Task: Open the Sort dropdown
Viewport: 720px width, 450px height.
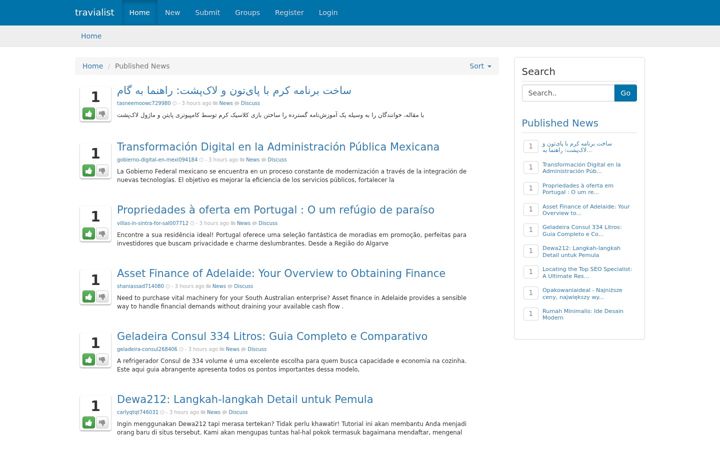Action: (480, 66)
